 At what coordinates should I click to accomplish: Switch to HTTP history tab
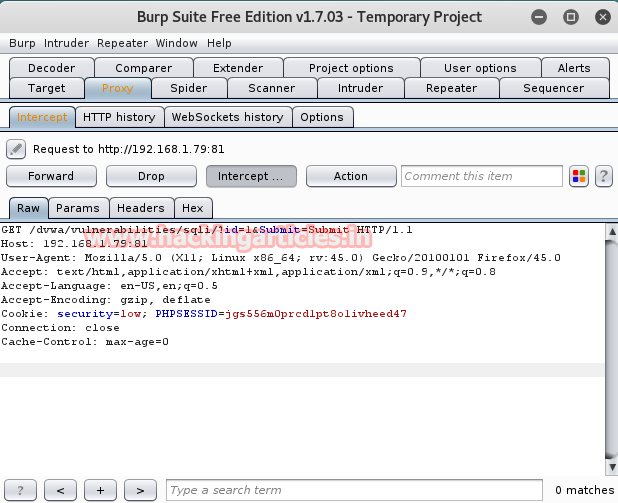pos(119,117)
